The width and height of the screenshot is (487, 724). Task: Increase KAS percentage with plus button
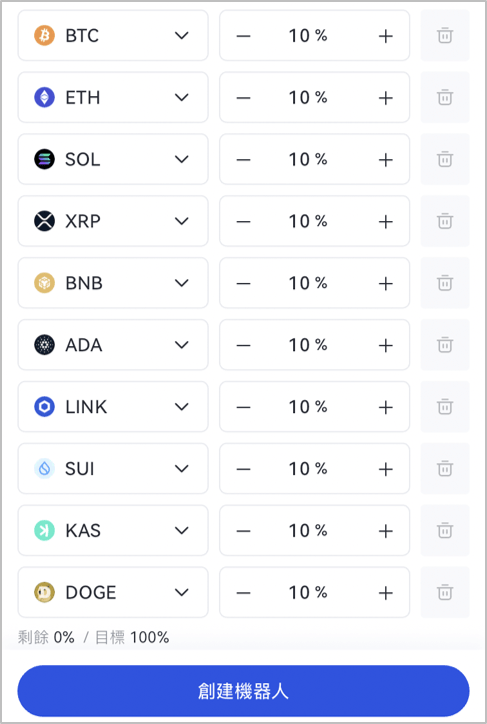tap(385, 531)
